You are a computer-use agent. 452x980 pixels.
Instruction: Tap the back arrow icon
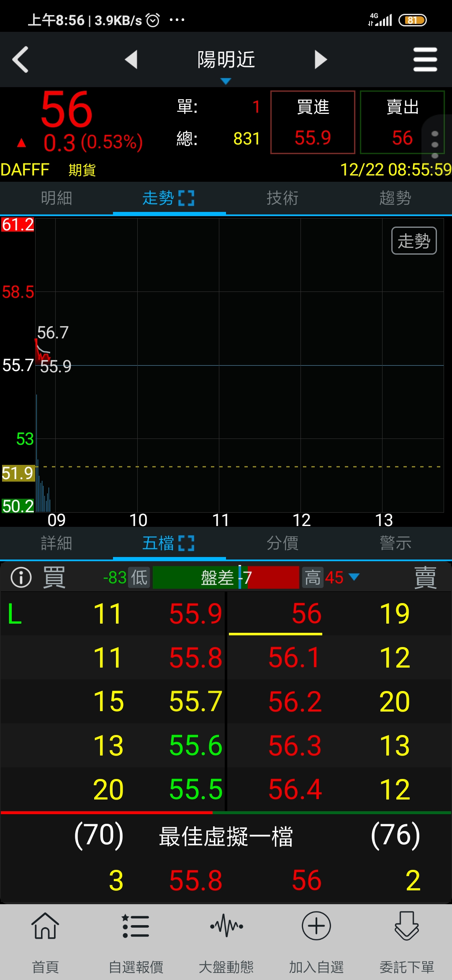20,59
